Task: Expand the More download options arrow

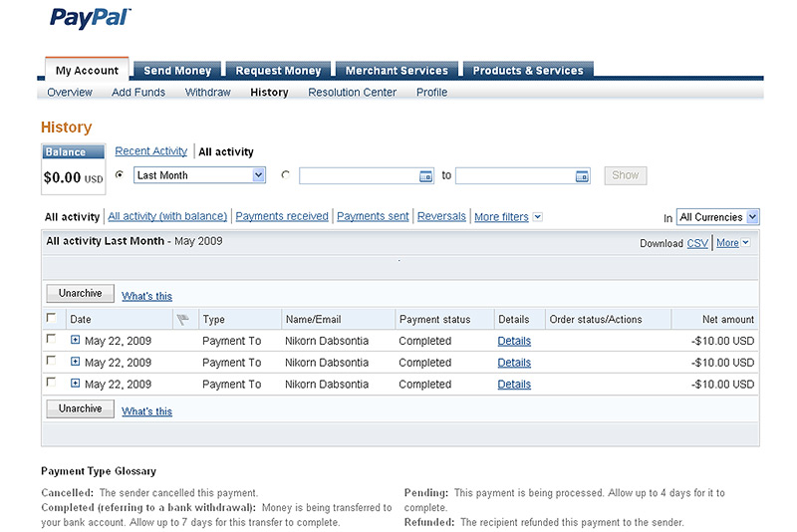Action: click(x=745, y=243)
